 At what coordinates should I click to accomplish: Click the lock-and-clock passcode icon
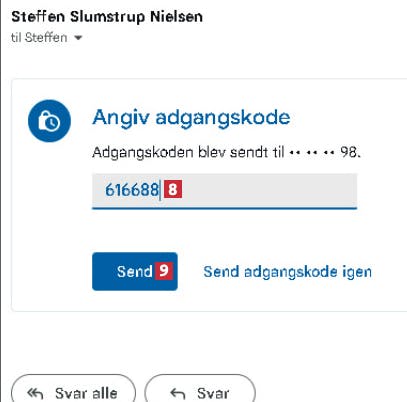coord(49,121)
